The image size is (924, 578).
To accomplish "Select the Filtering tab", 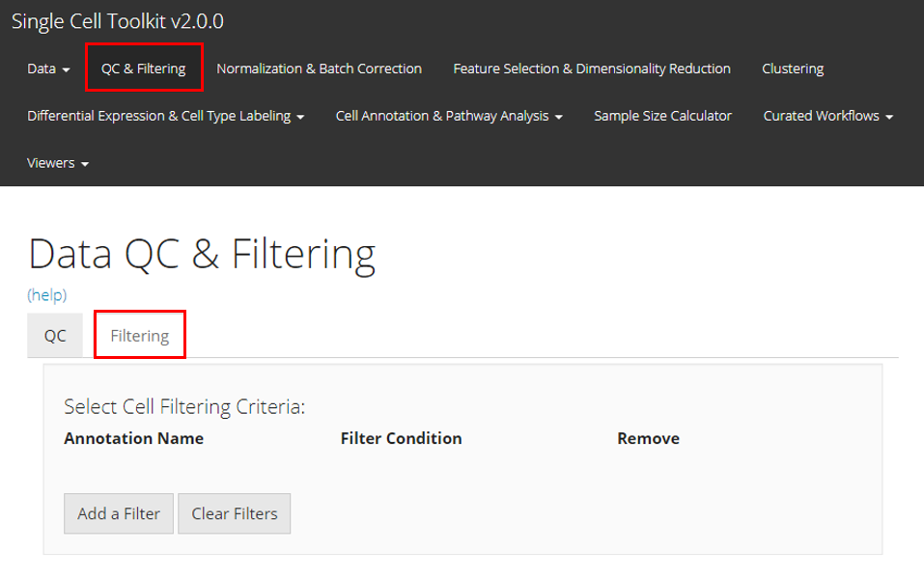I will coord(139,336).
